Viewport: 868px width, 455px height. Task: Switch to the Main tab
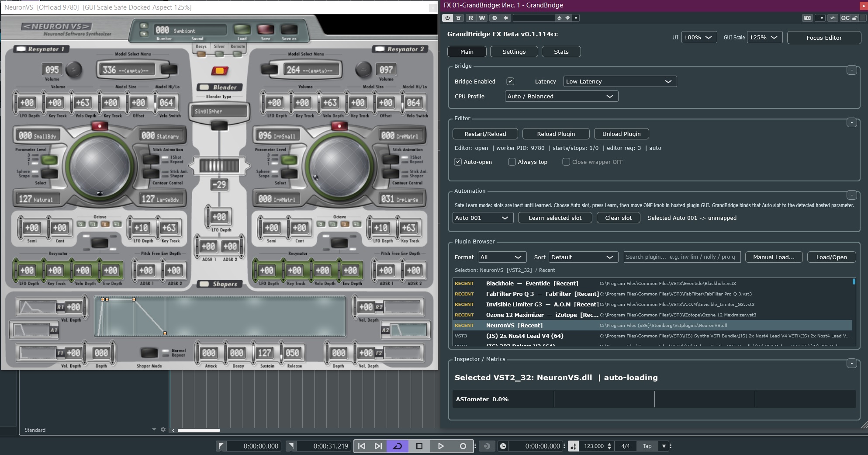tap(467, 52)
